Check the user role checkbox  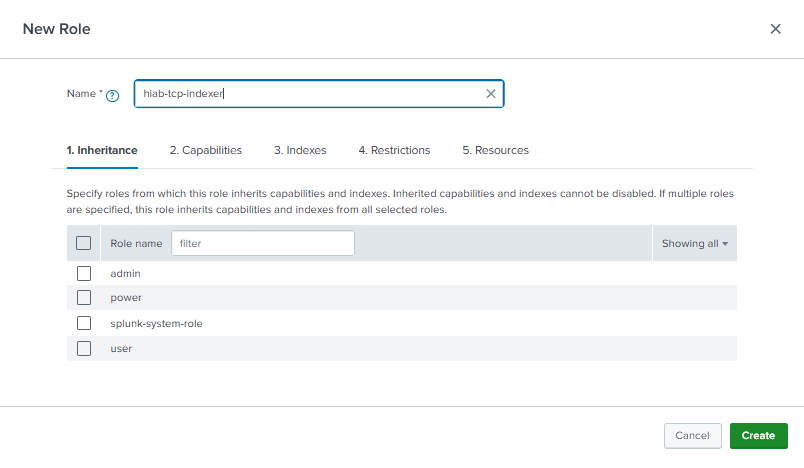pyautogui.click(x=84, y=348)
